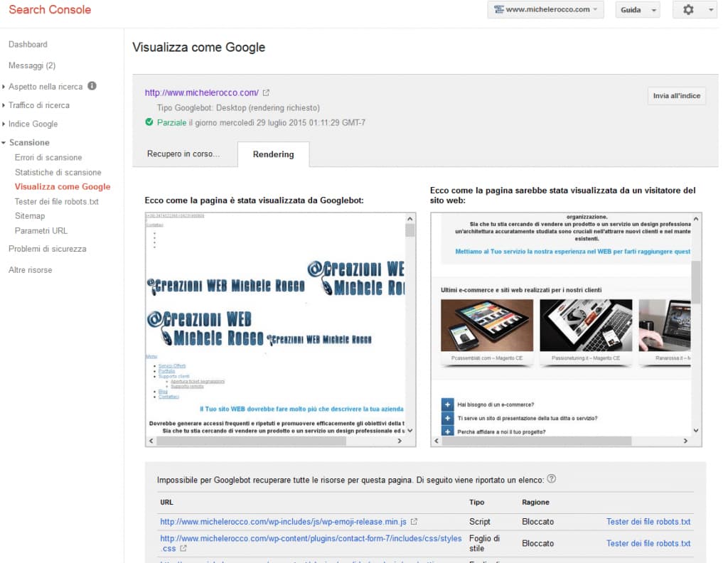Open Messaggi (2)

(32, 65)
